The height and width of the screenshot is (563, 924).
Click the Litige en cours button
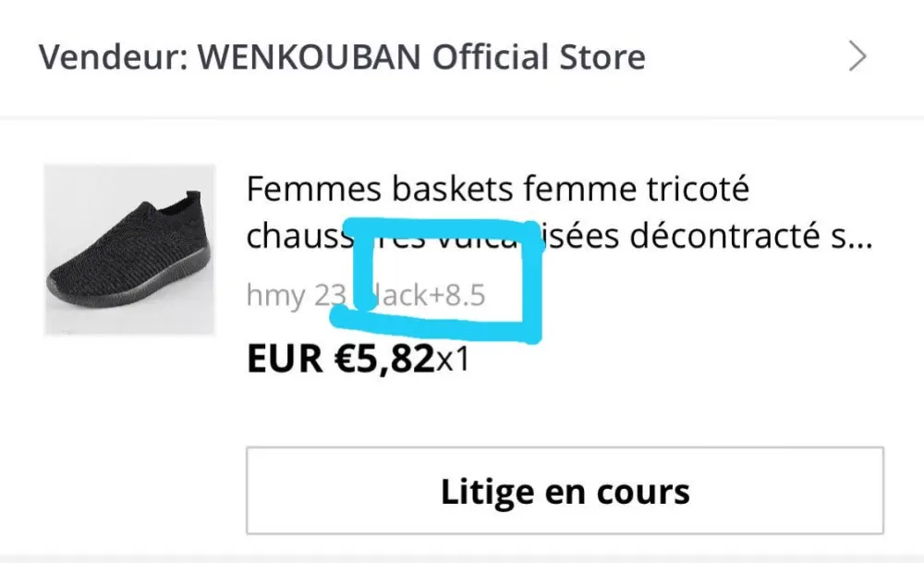(x=565, y=491)
